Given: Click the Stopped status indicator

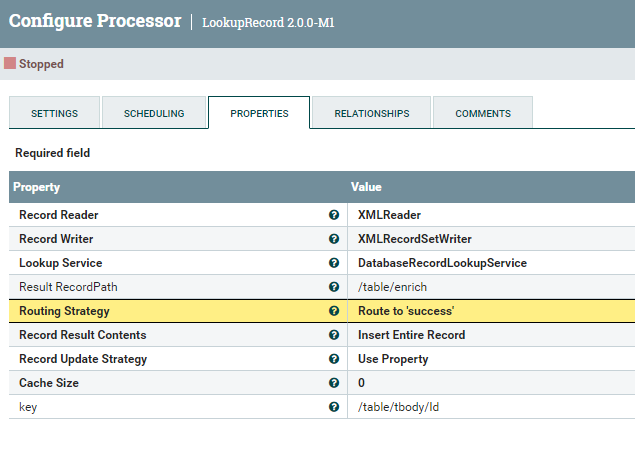Looking at the screenshot, I should click(34, 64).
